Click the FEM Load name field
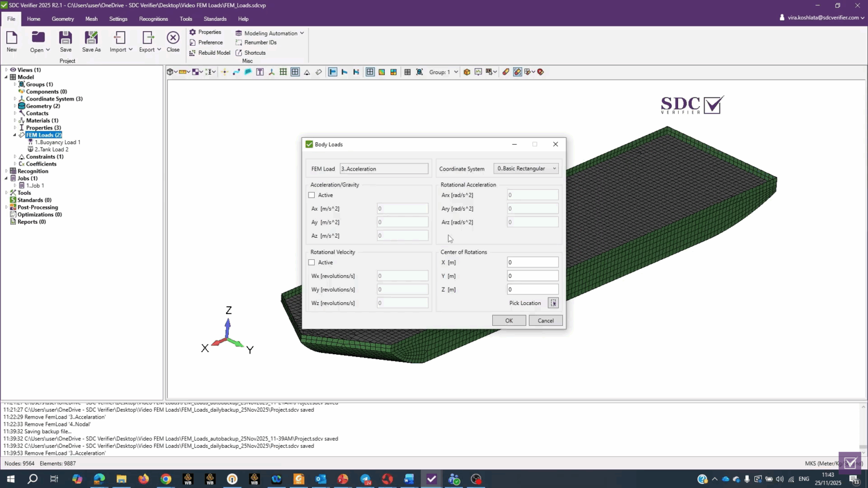 (384, 168)
